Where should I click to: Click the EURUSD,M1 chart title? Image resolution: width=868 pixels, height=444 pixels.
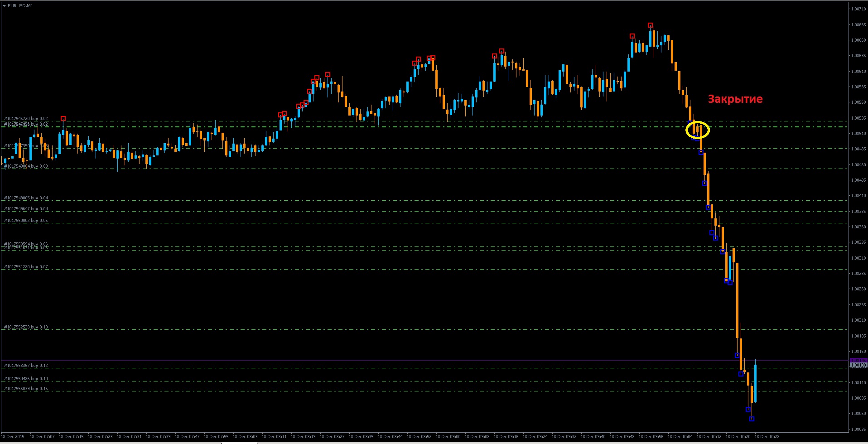20,6
